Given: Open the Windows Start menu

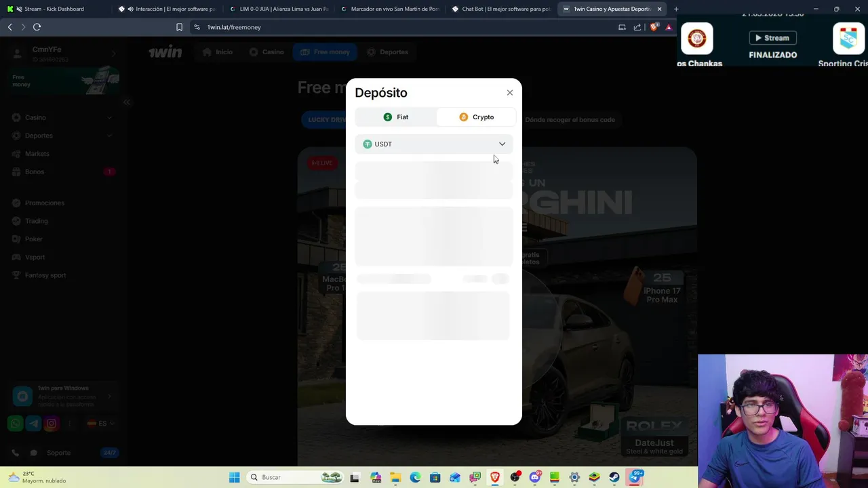Looking at the screenshot, I should pos(235,477).
